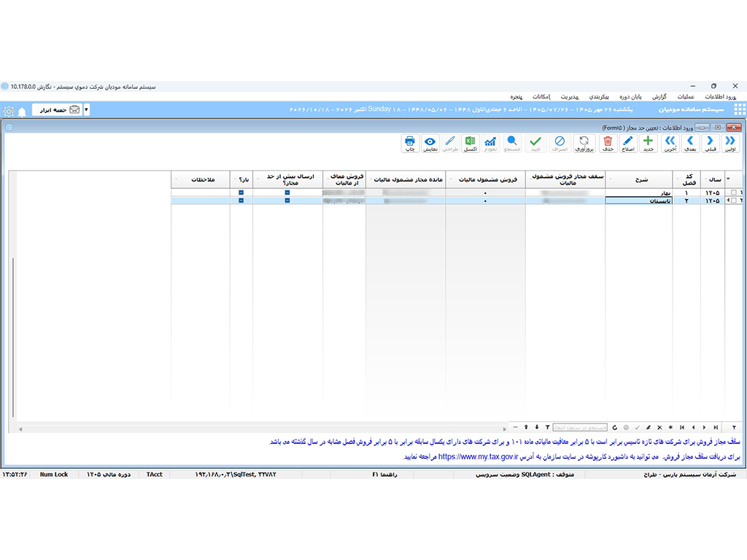Click the search-in-column input field
Screen dimensions: 747x560
point(580,427)
